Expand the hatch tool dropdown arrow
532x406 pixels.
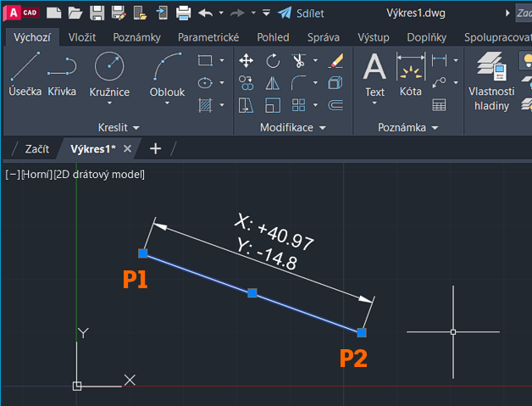click(222, 105)
